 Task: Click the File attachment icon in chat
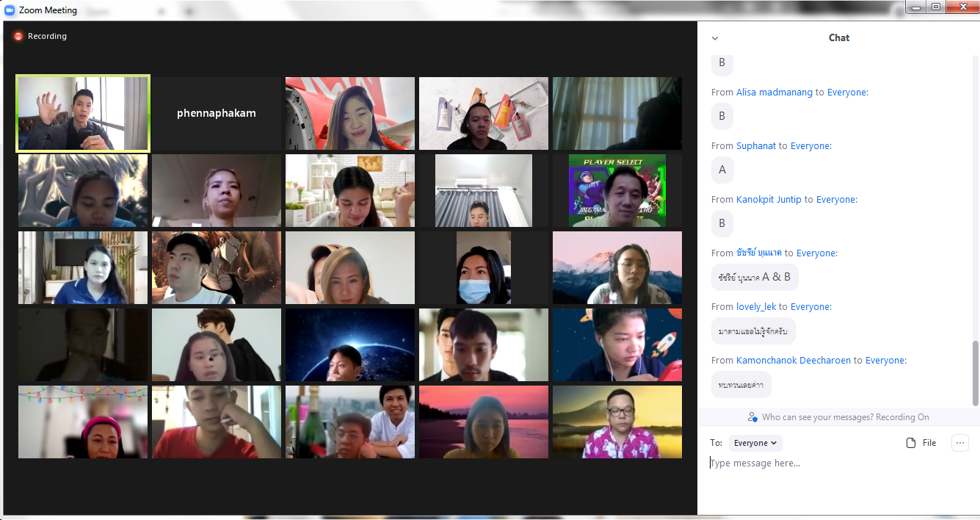(x=911, y=443)
